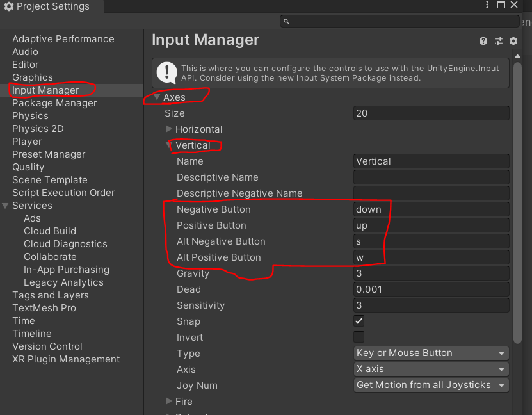
Task: Open Audio settings
Action: click(25, 52)
